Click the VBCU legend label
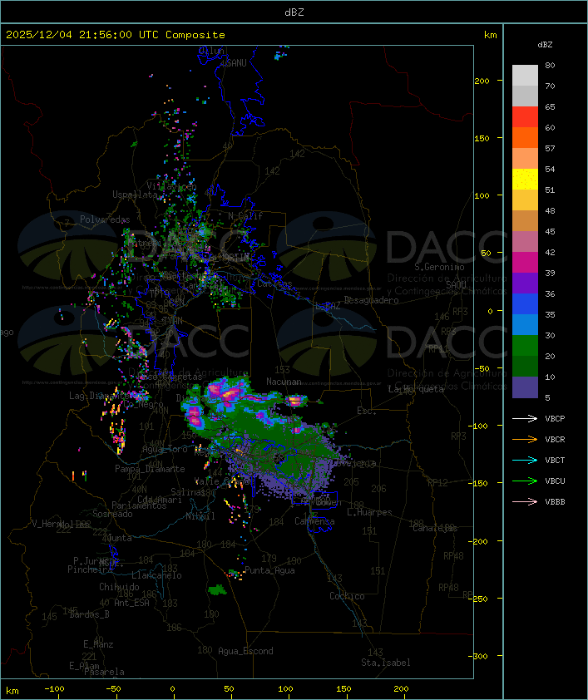The height and width of the screenshot is (700, 588). tap(555, 481)
